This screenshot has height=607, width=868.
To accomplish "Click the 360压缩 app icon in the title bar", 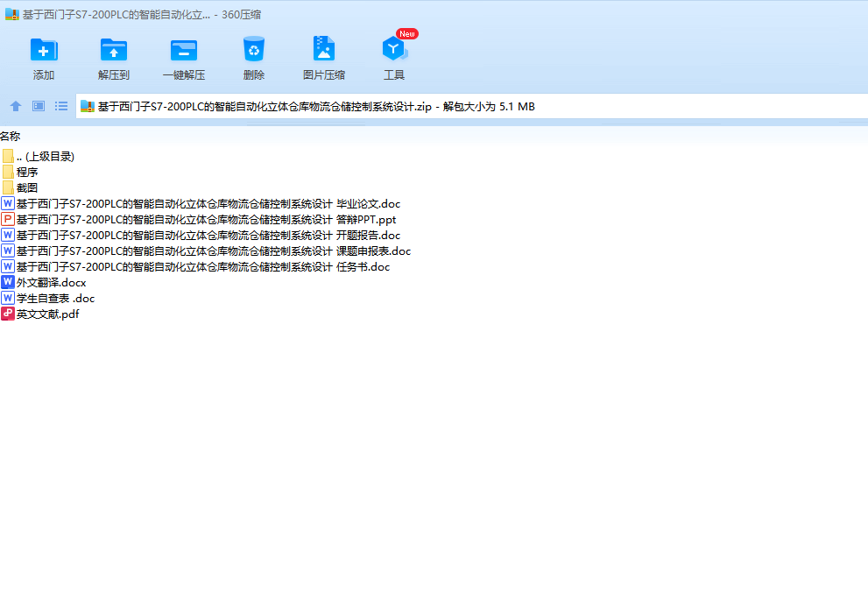I will (x=11, y=14).
